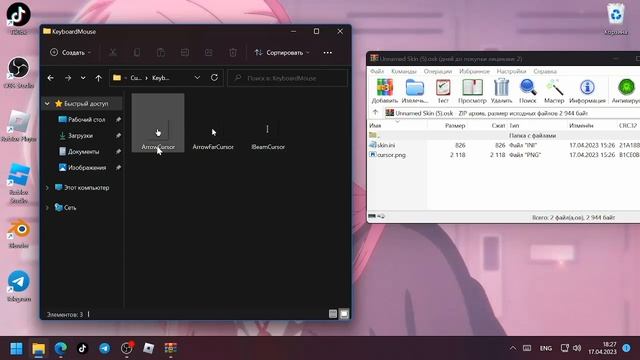
Task: Open Рабочий стол in the sidebar
Action: pos(87,120)
